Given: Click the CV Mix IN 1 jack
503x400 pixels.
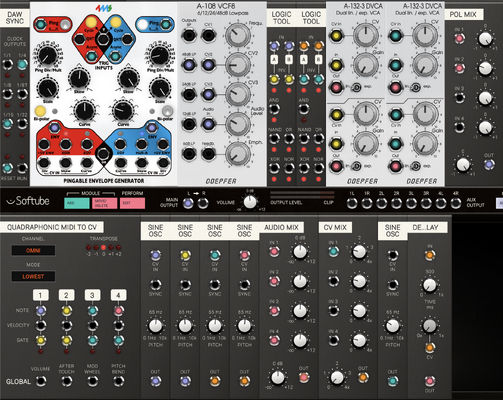Looking at the screenshot, I should (x=333, y=252).
